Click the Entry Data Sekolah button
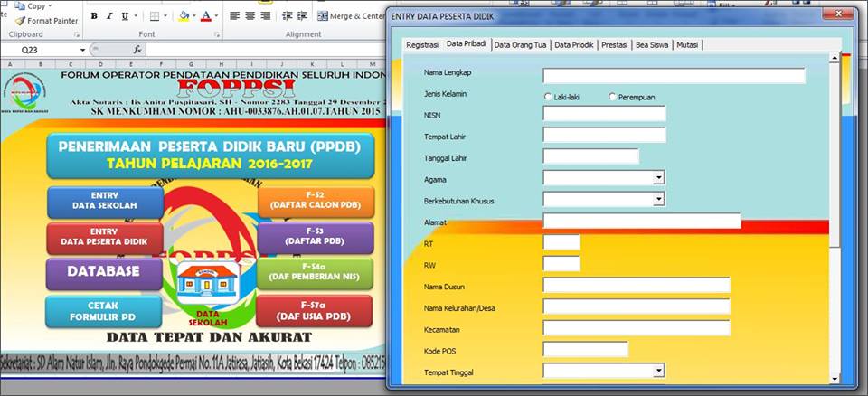This screenshot has height=396, width=868. (x=105, y=201)
